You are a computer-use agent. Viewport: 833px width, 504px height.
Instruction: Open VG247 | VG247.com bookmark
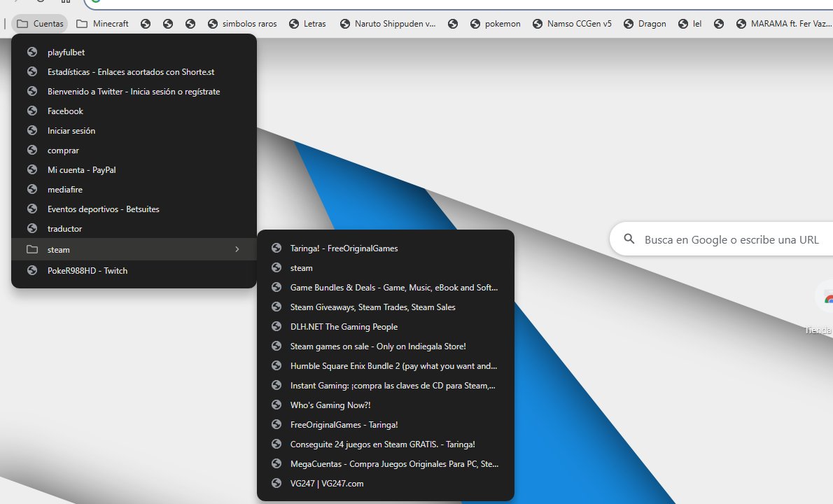click(x=386, y=484)
